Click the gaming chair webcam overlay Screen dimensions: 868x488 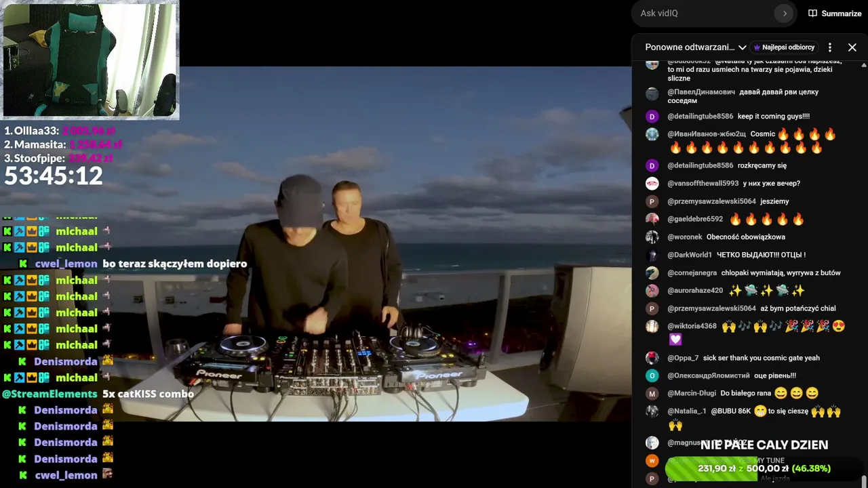click(90, 60)
